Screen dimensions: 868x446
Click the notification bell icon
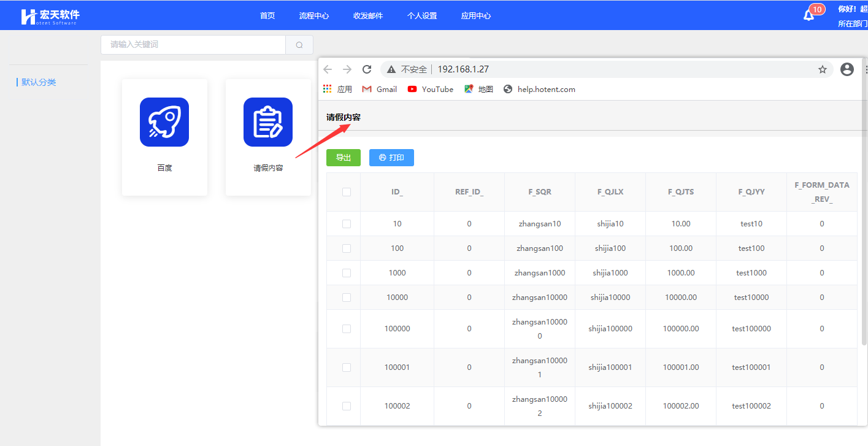[808, 15]
